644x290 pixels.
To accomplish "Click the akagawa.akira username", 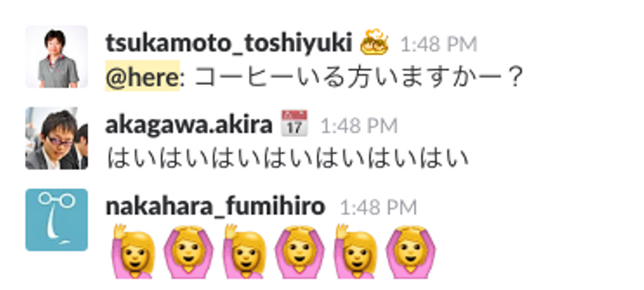I will tap(189, 125).
